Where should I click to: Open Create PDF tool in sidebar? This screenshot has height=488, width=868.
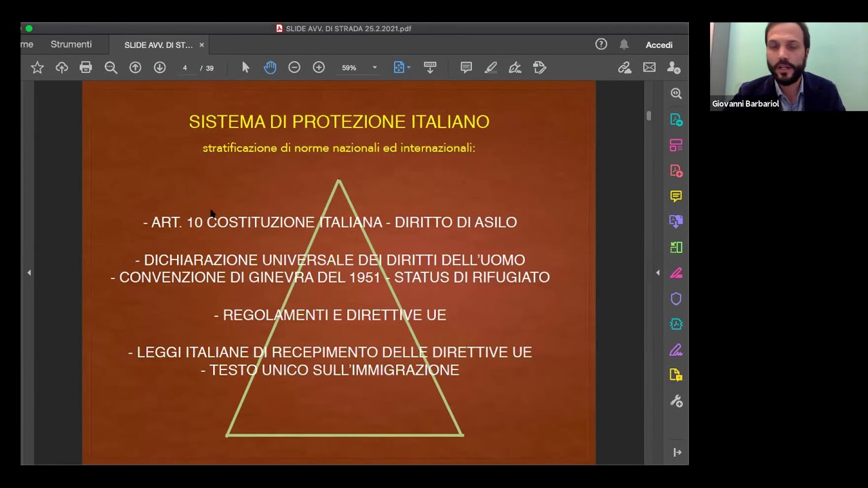pos(676,171)
